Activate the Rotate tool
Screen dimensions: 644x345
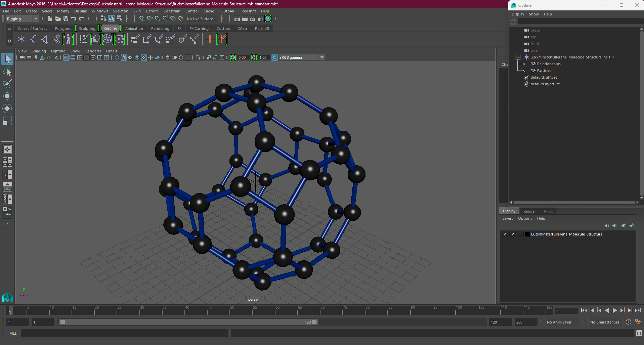(x=7, y=109)
